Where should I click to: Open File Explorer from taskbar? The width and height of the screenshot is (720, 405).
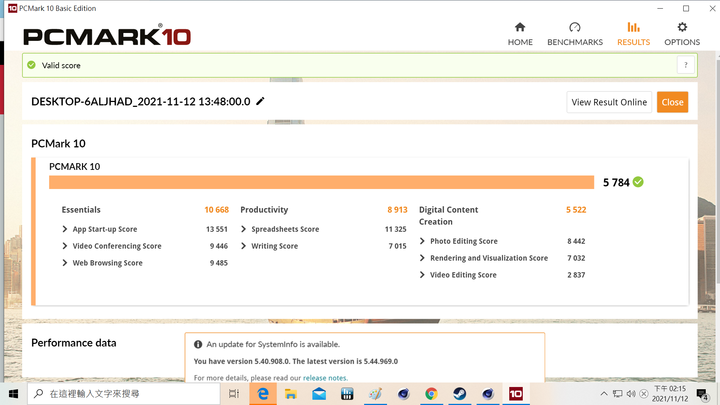[x=291, y=394]
